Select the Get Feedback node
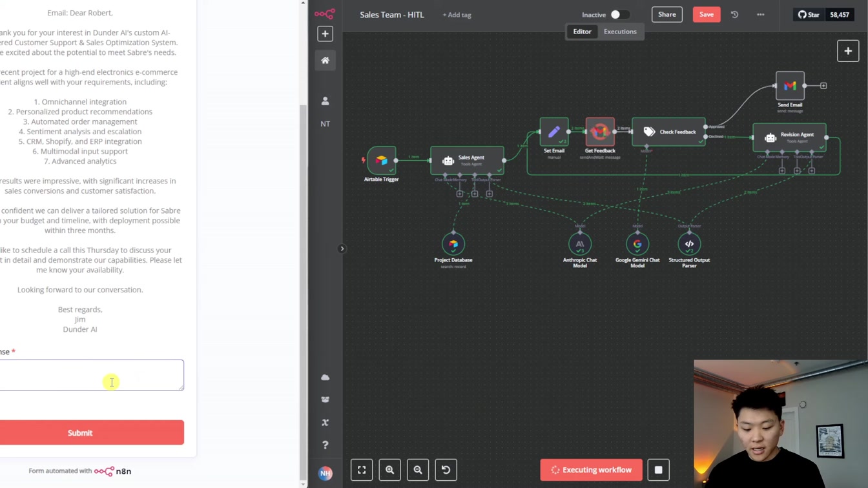The height and width of the screenshot is (488, 868). coord(600,132)
